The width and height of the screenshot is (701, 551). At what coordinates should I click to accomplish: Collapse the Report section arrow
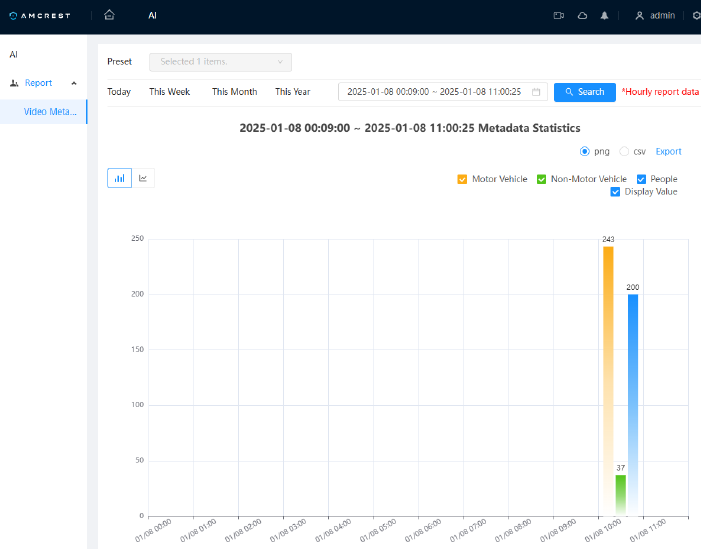pos(74,83)
